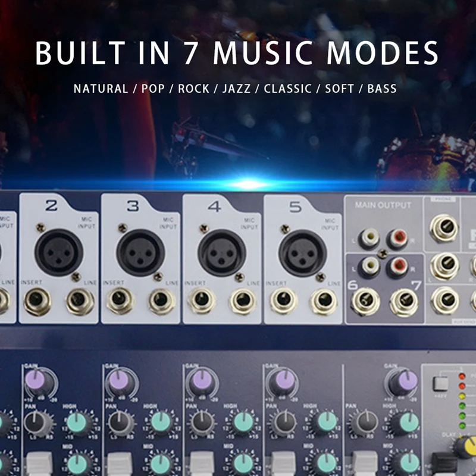Click channel 7 quarter-inch input jack
Image resolution: width=476 pixels, height=476 pixels.
pyautogui.click(x=405, y=299)
